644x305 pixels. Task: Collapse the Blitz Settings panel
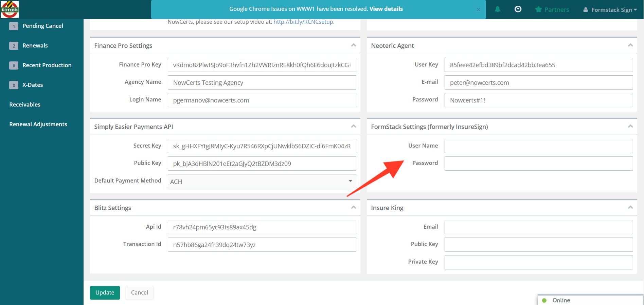point(354,207)
